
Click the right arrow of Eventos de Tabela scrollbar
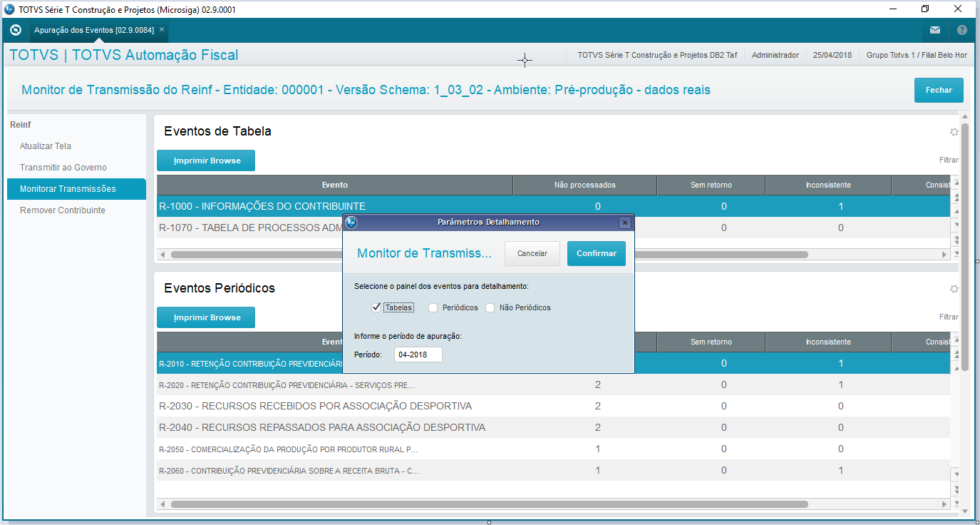(x=945, y=255)
